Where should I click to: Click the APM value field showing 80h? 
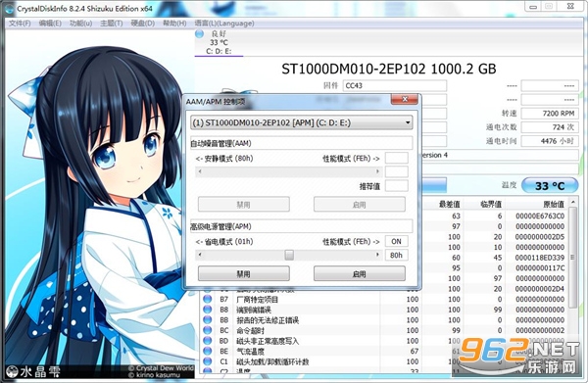coord(396,256)
